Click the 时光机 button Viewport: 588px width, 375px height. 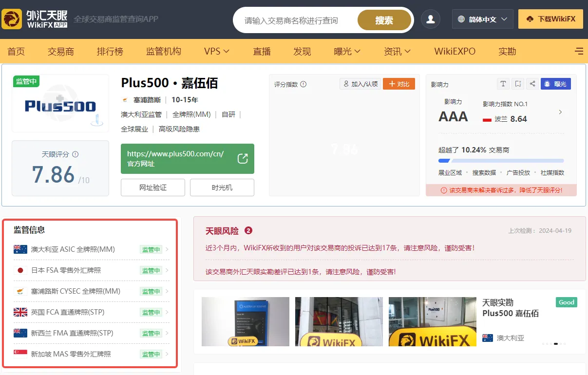tap(222, 187)
